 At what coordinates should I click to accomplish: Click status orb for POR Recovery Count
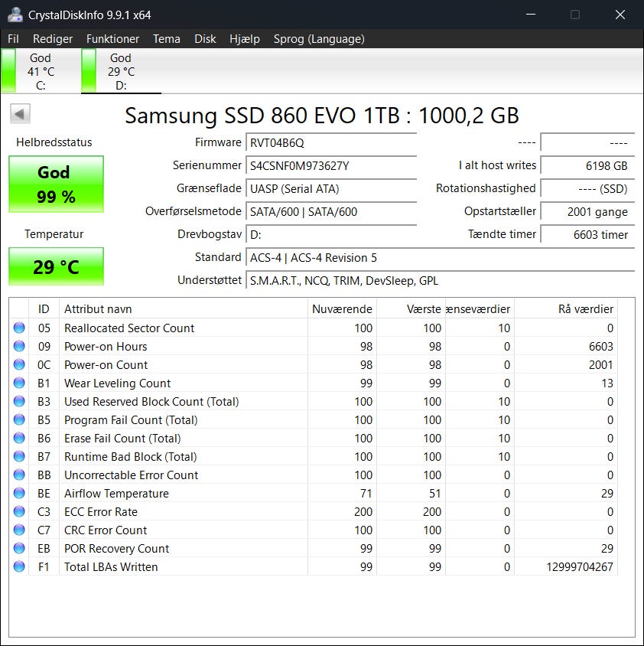click(x=19, y=548)
